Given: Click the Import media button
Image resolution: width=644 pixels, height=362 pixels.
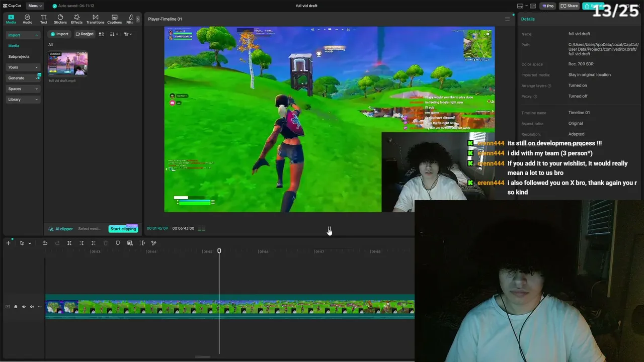Looking at the screenshot, I should 59,34.
